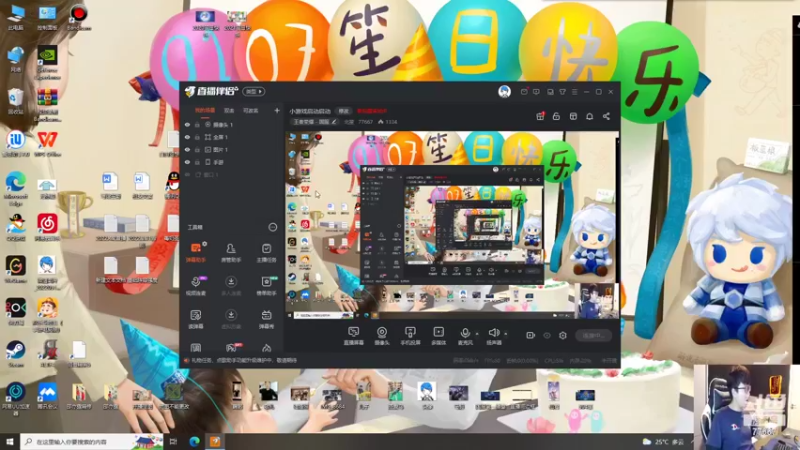The width and height of the screenshot is (800, 450).
Task: Select the 全屏 1 source row
Action: pyautogui.click(x=232, y=137)
